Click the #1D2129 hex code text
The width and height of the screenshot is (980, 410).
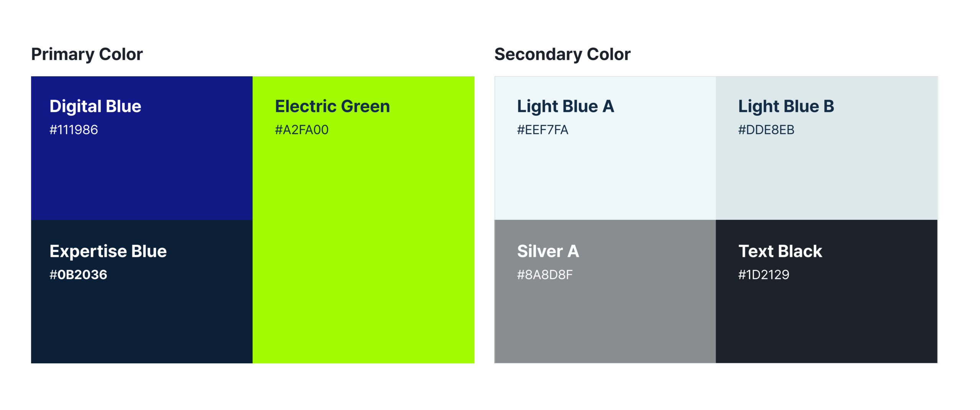coord(764,275)
